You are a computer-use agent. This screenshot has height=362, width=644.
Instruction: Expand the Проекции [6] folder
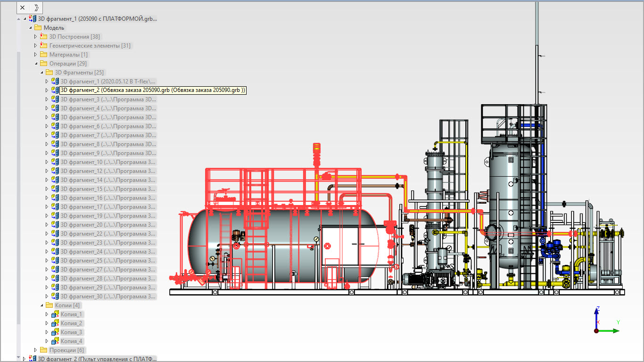35,350
